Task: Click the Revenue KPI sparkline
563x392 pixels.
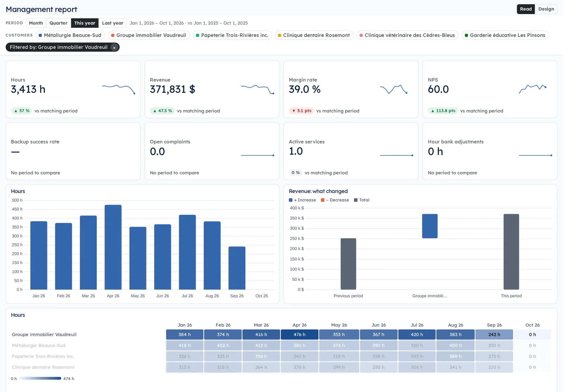Action: 258,89
